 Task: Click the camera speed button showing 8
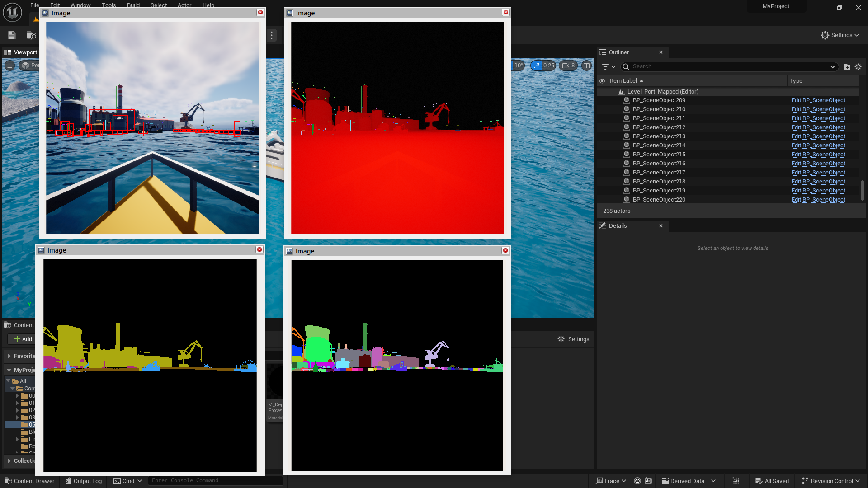click(568, 66)
